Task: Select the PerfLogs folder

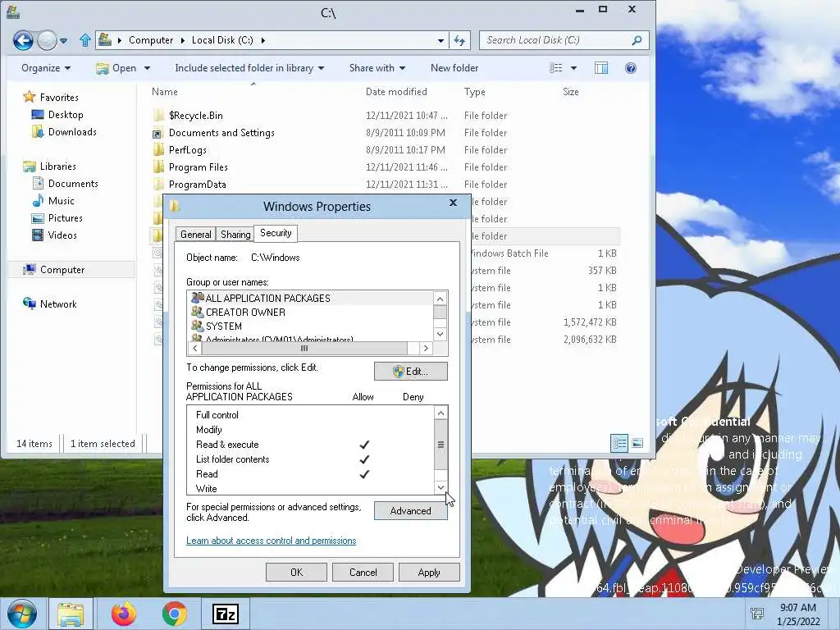Action: (188, 150)
